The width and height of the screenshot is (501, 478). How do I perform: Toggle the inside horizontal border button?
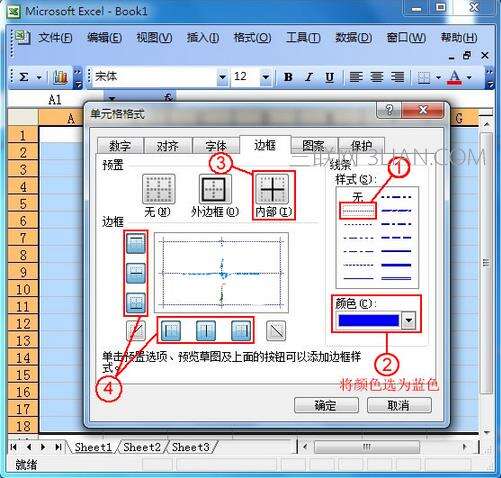(136, 273)
